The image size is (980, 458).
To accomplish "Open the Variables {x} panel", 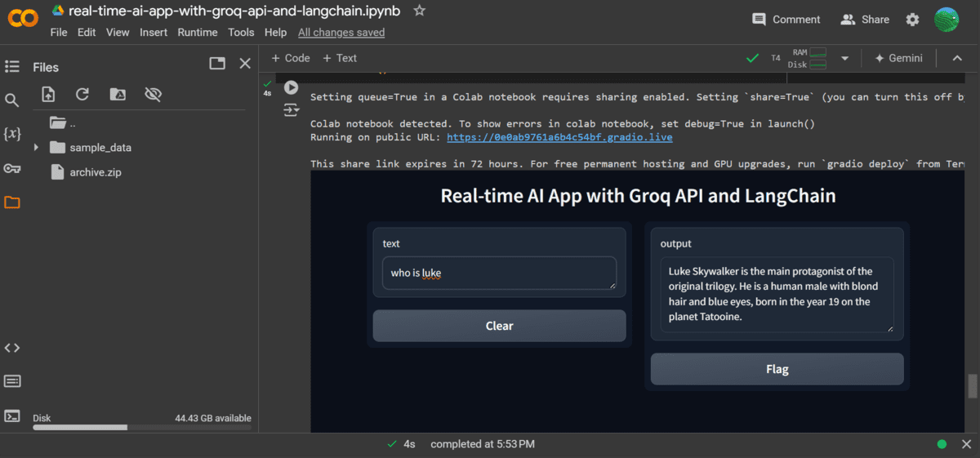I will (11, 134).
